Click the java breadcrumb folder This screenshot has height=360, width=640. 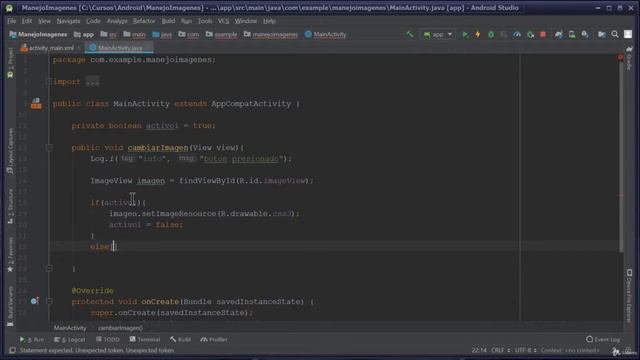click(x=162, y=35)
